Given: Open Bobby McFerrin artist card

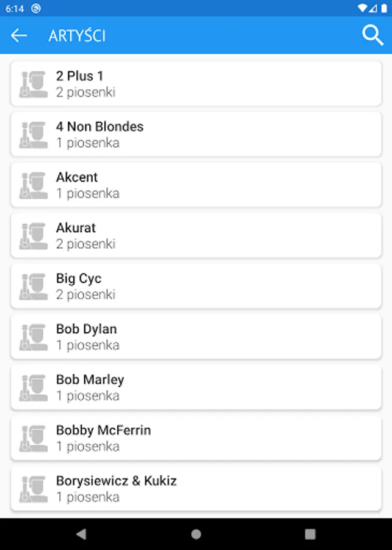Looking at the screenshot, I should (x=196, y=438).
